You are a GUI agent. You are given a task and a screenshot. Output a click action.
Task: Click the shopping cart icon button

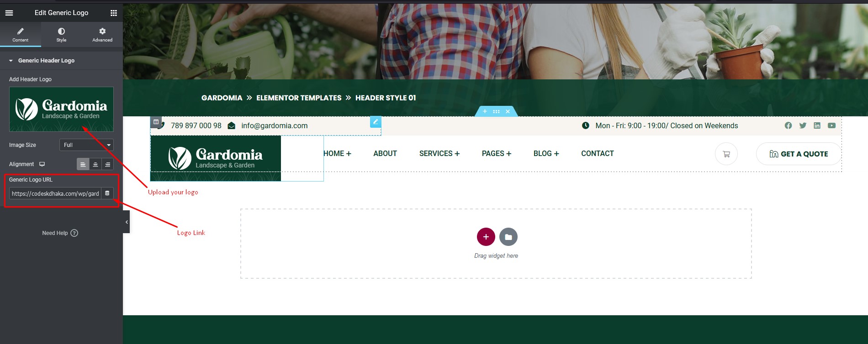point(726,154)
